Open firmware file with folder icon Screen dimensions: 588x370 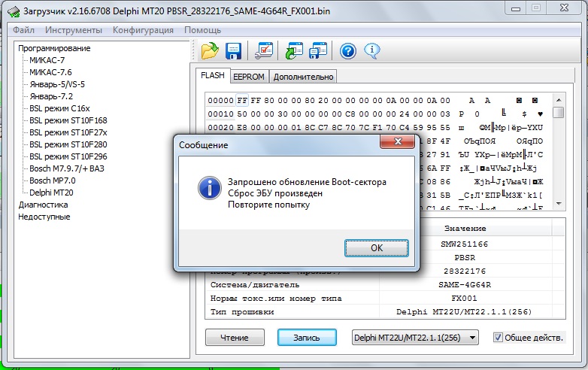coord(210,50)
